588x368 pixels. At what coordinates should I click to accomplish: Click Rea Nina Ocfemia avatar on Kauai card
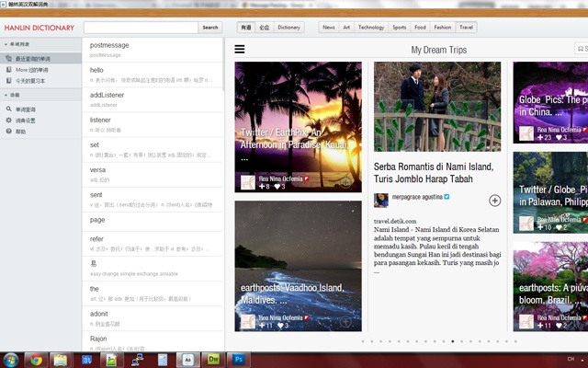click(248, 182)
